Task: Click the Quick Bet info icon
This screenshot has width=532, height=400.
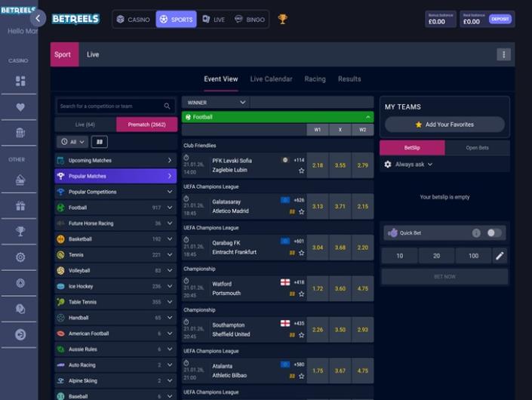Action: [476, 233]
